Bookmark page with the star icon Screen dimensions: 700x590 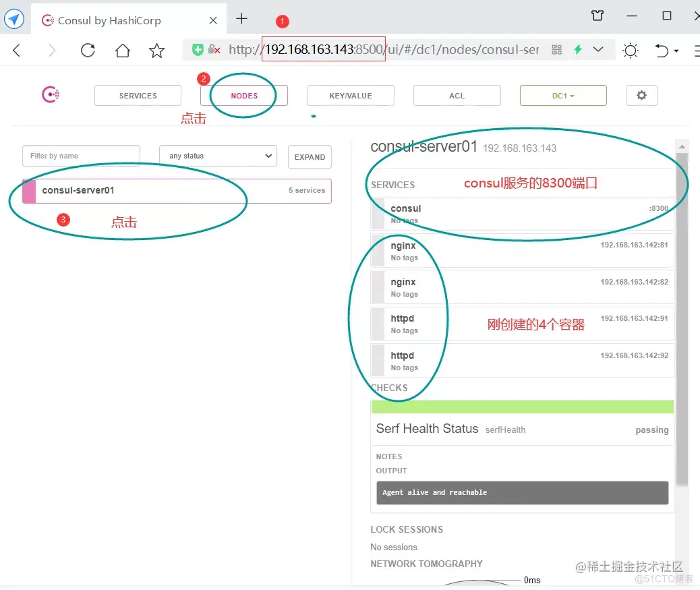tap(156, 50)
